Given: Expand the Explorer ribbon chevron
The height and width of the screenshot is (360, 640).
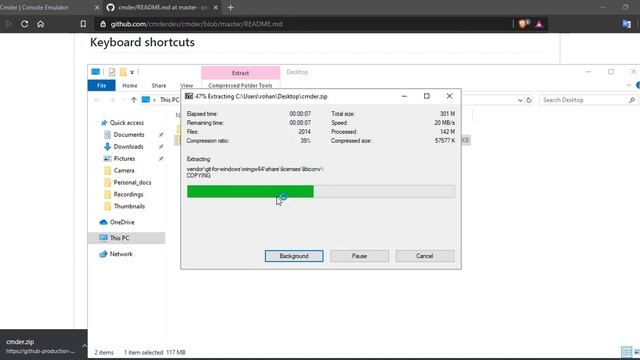Looking at the screenshot, I should pos(629,85).
